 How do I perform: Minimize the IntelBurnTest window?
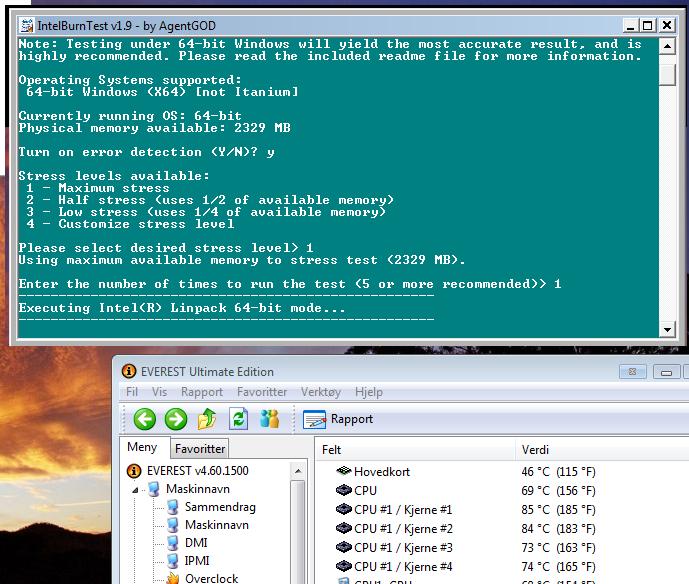point(630,25)
